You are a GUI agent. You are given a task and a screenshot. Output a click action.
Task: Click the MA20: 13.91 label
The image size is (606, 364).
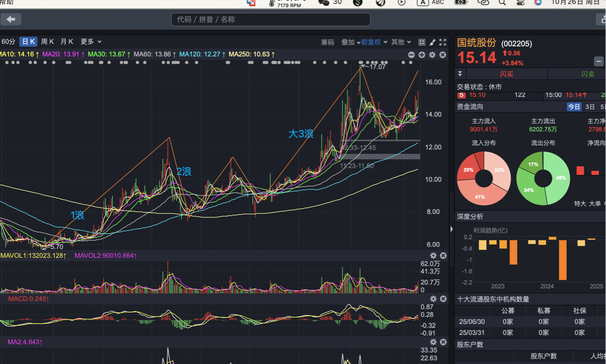coord(64,55)
